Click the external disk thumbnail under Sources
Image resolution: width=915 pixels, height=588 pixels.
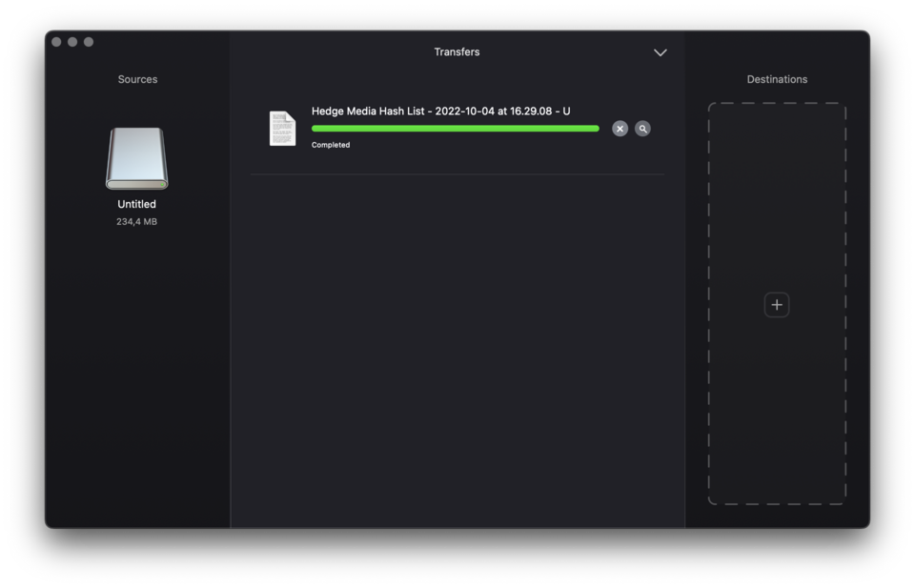(136, 157)
